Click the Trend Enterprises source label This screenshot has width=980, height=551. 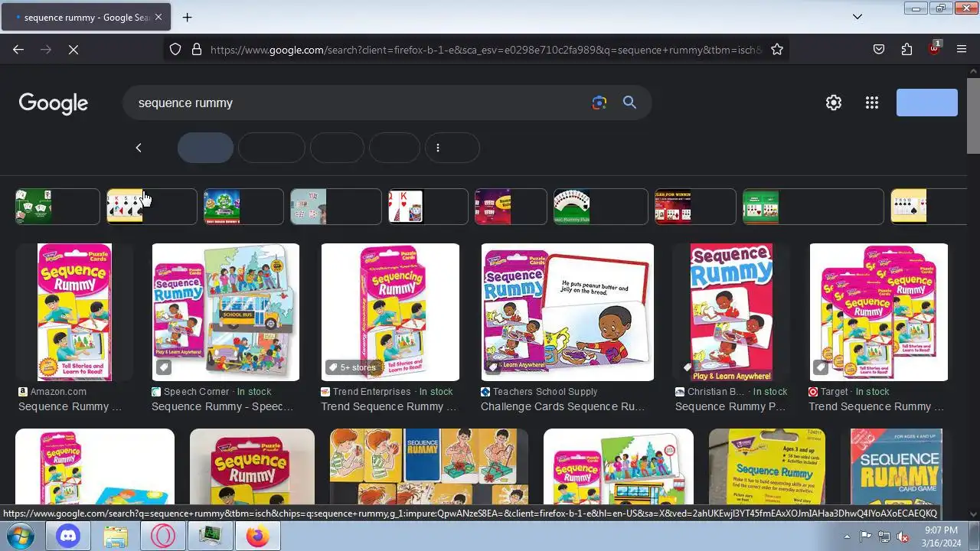click(x=372, y=392)
